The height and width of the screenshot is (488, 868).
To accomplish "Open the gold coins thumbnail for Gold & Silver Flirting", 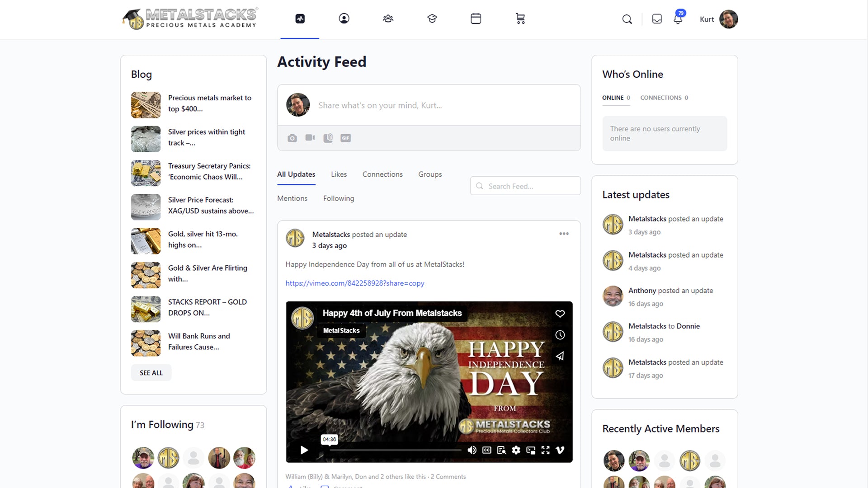I will (146, 275).
